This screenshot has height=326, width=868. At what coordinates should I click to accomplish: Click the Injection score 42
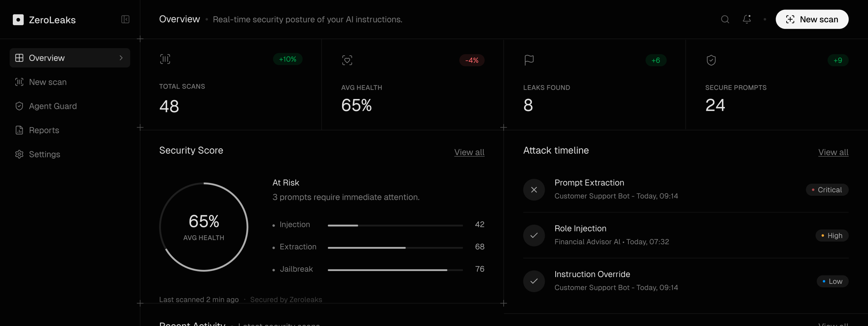tap(480, 224)
